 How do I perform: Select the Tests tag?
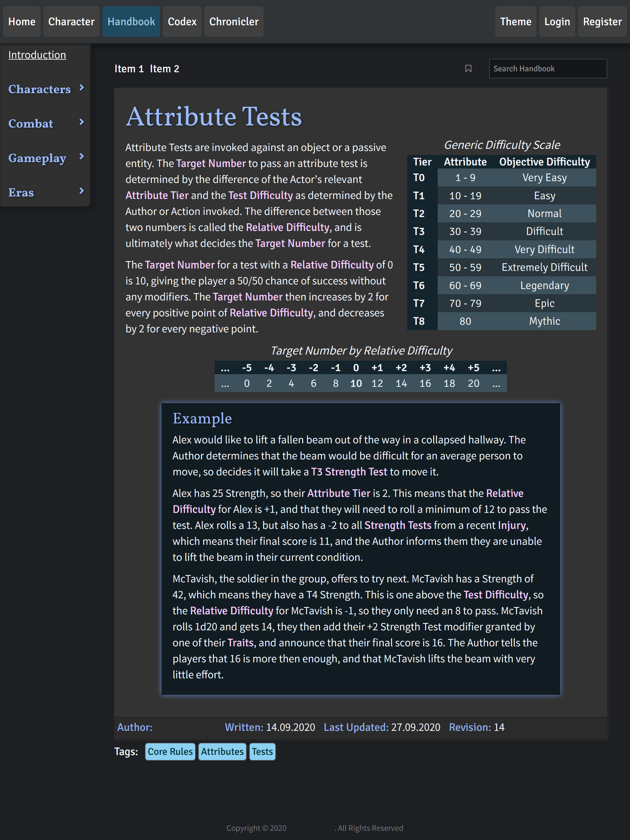262,751
